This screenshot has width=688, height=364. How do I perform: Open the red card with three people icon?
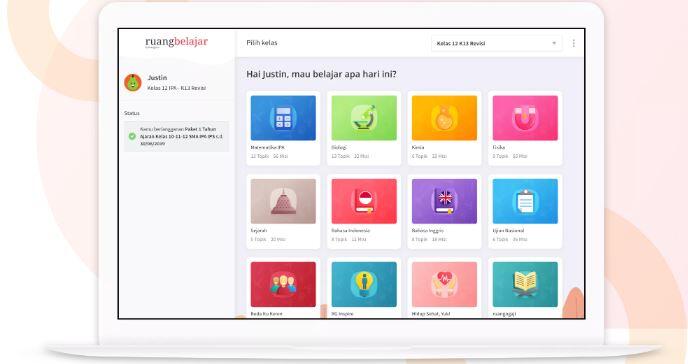pos(283,284)
